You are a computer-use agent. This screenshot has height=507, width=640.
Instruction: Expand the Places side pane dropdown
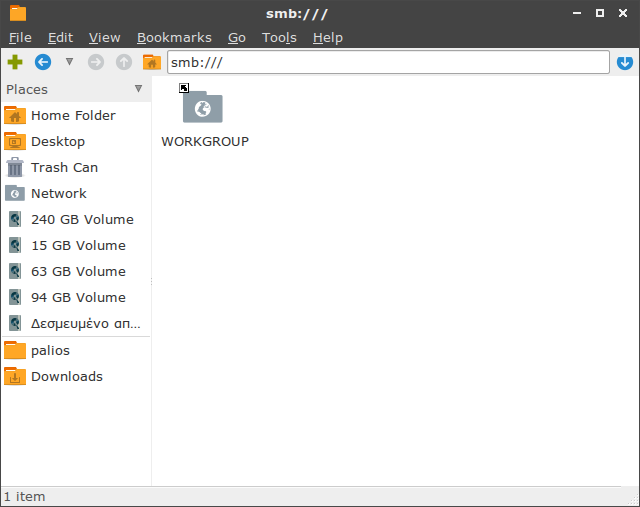click(x=138, y=89)
